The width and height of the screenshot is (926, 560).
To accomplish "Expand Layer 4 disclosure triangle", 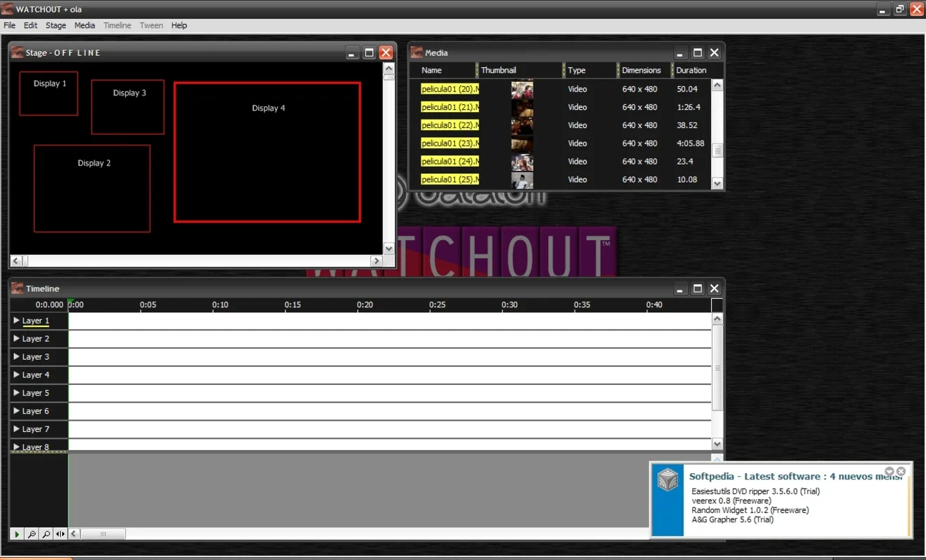I will pyautogui.click(x=17, y=375).
